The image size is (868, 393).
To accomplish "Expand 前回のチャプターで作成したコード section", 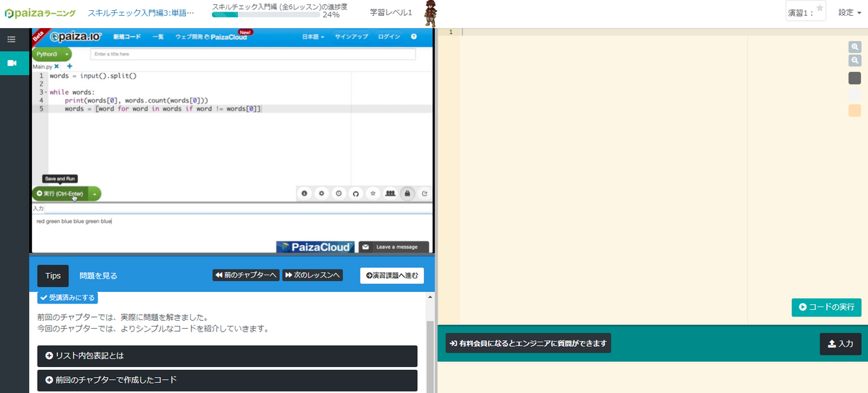I will pos(227,379).
